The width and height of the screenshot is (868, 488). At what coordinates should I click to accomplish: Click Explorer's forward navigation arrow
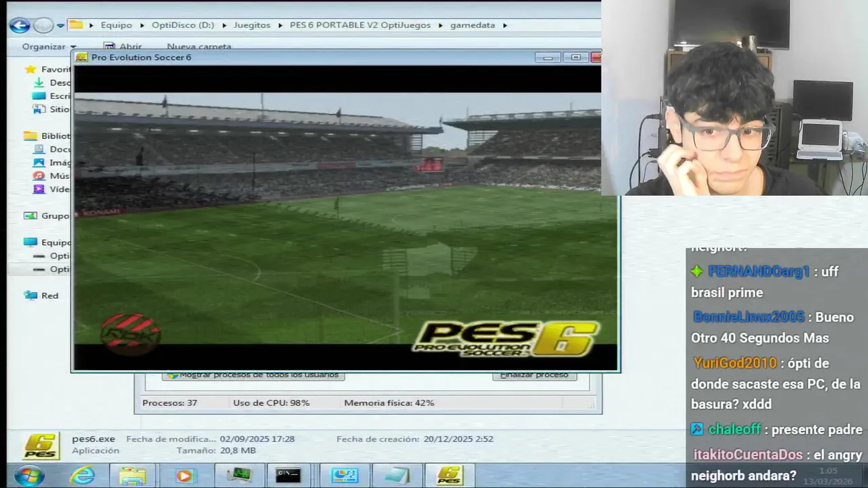coord(43,26)
